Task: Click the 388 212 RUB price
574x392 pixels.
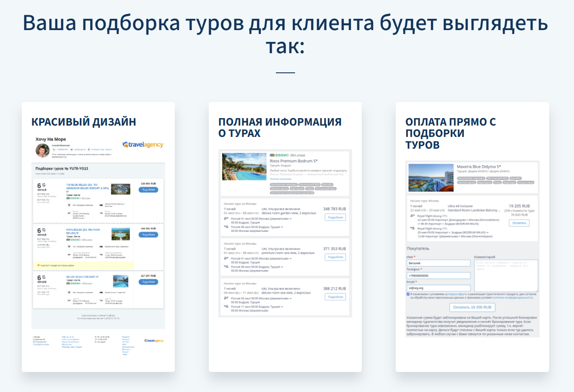Action: (x=335, y=289)
